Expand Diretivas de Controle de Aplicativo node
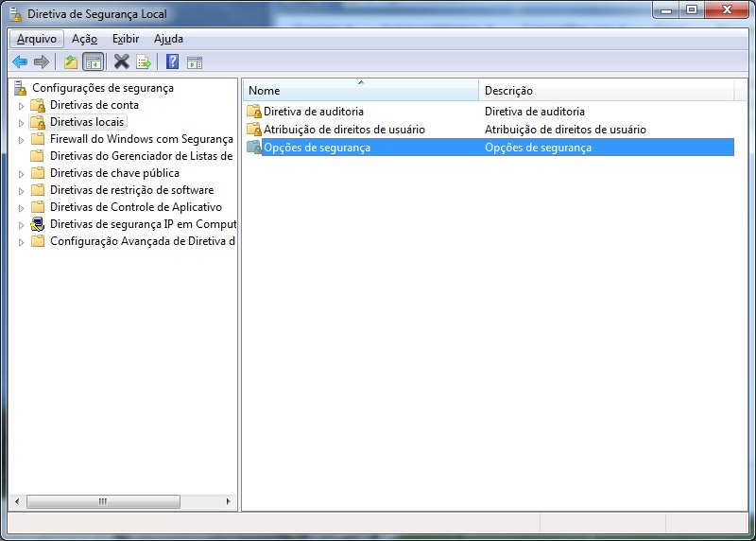756x541 pixels. (21, 208)
